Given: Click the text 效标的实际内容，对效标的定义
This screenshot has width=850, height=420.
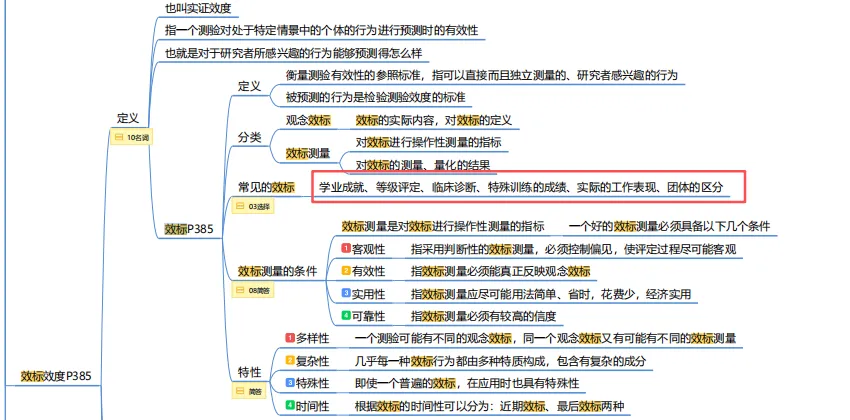Looking at the screenshot, I should (434, 120).
